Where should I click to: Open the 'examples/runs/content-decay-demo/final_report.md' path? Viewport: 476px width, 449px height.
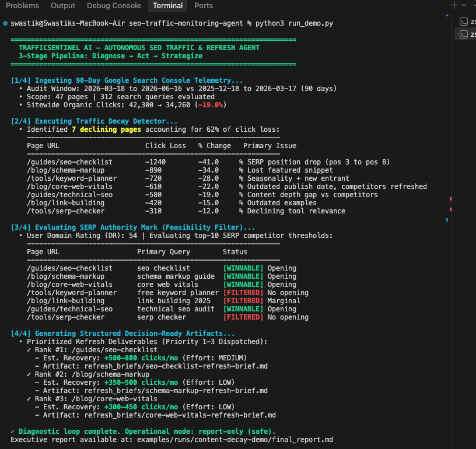click(235, 440)
